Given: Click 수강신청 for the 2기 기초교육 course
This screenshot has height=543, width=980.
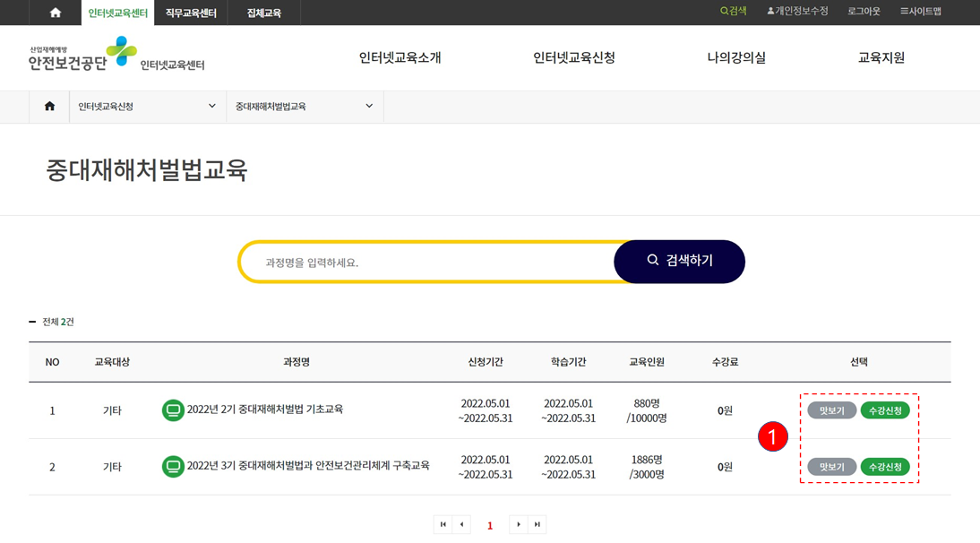Looking at the screenshot, I should 885,410.
